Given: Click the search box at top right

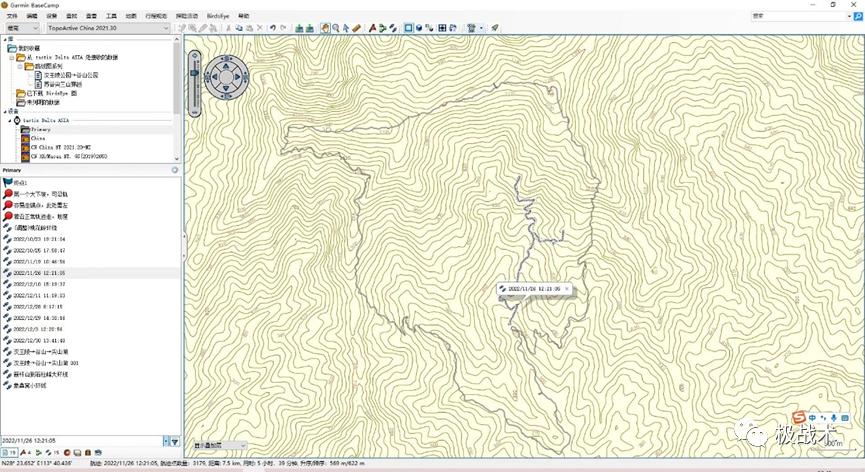Looking at the screenshot, I should 798,17.
